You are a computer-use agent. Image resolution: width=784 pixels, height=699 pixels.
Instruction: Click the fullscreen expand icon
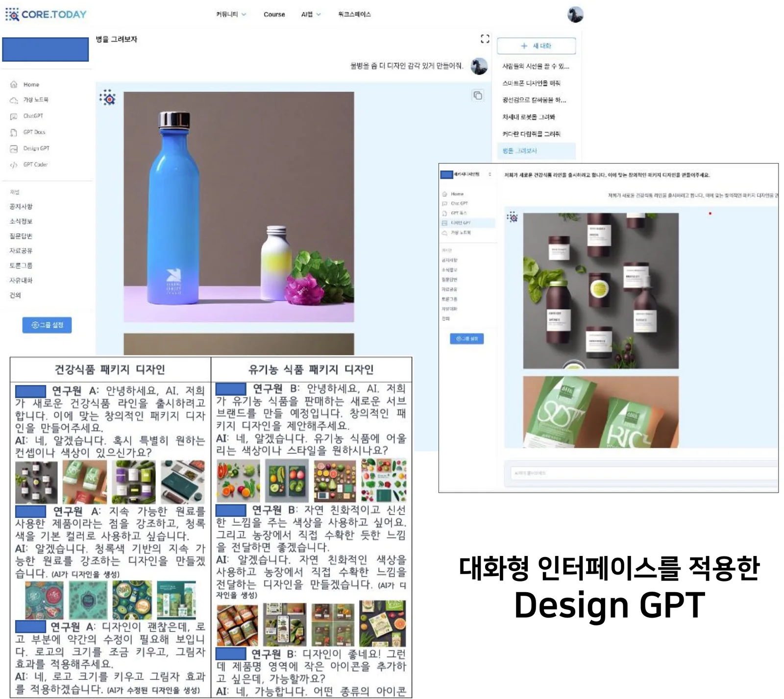click(485, 39)
